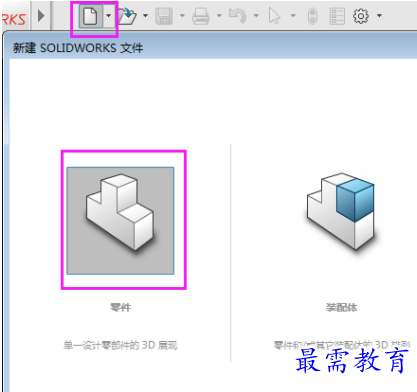The height and width of the screenshot is (392, 417).
Task: Click the 零件 label text
Action: point(121,307)
